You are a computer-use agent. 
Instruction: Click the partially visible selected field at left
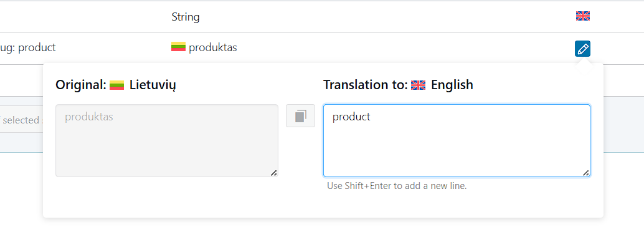tap(21, 120)
